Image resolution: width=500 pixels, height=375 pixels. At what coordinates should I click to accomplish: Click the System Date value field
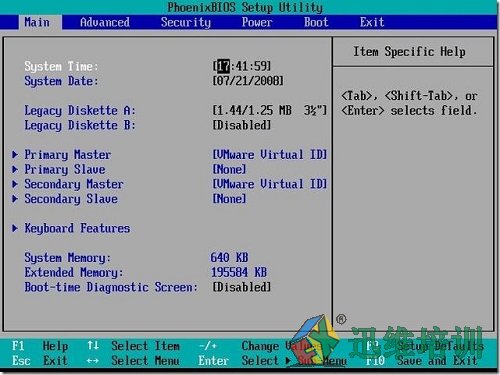pos(248,81)
